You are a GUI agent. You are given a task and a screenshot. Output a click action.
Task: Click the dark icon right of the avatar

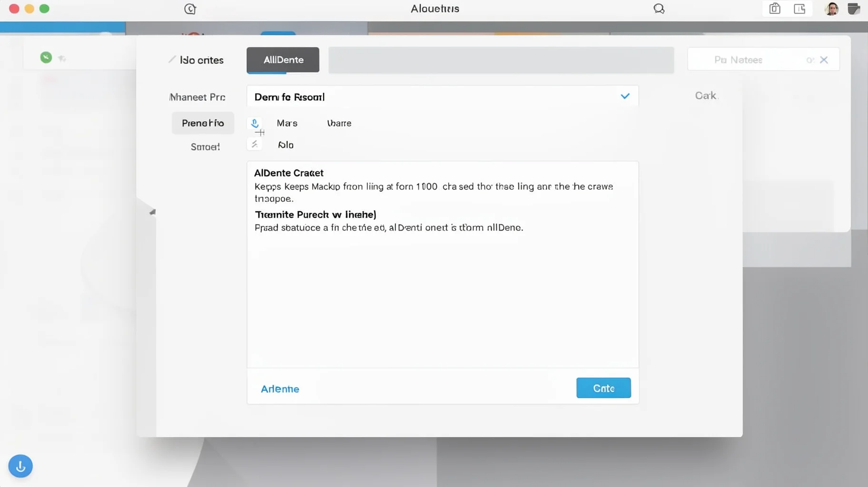854,9
